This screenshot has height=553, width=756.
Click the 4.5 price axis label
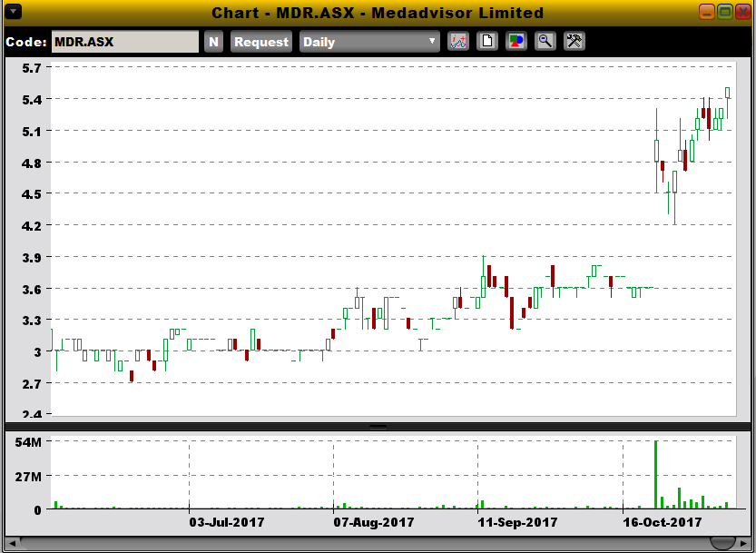(32, 194)
